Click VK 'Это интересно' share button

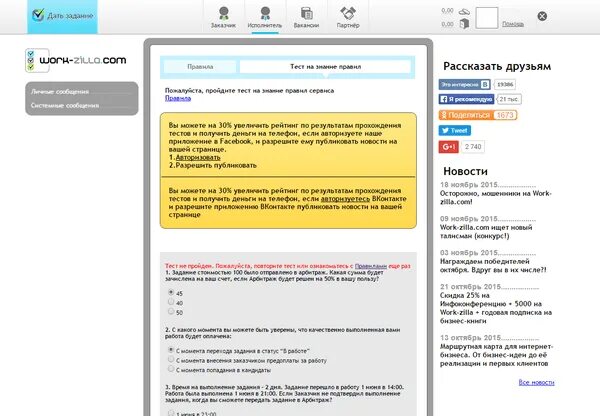(465, 85)
